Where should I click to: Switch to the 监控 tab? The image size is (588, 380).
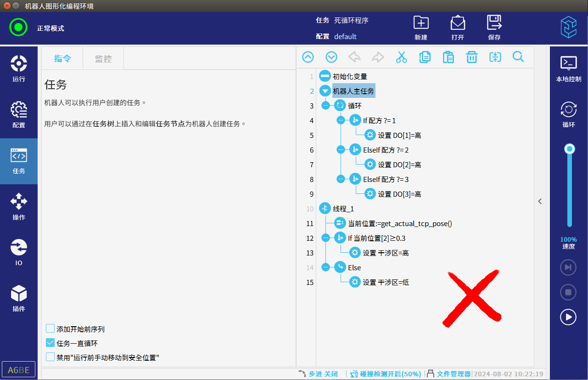[x=103, y=59]
